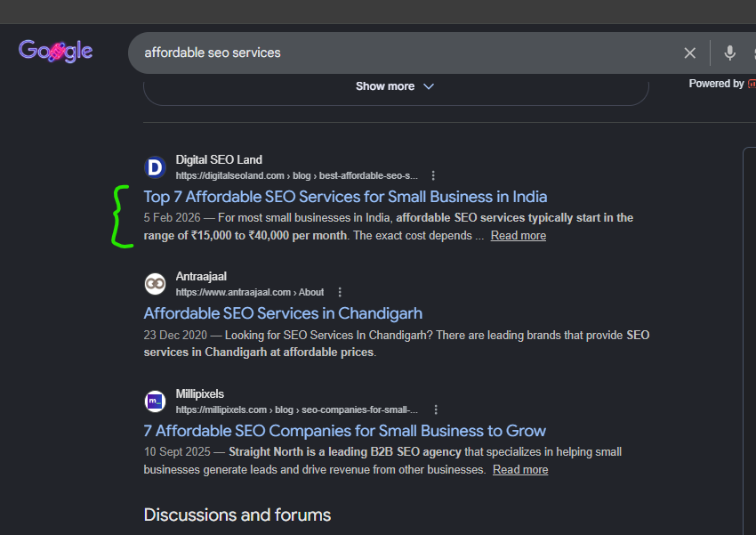Click the Antraajaal site name
This screenshot has height=535, width=756.
[201, 277]
